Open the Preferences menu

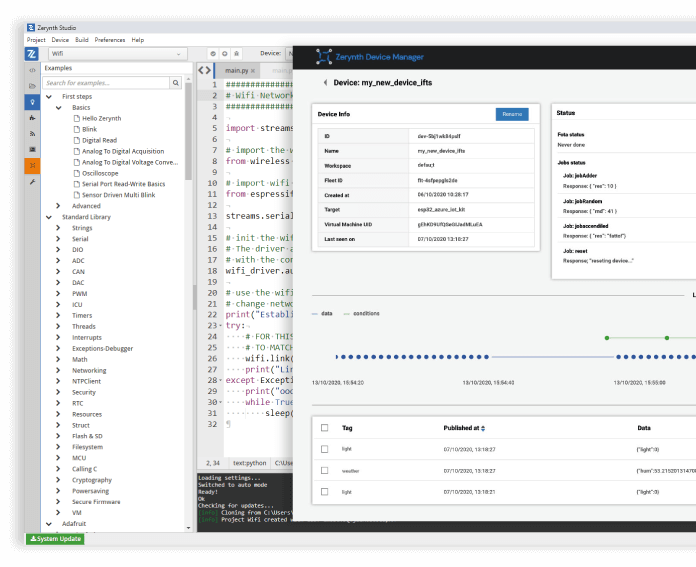tap(110, 40)
